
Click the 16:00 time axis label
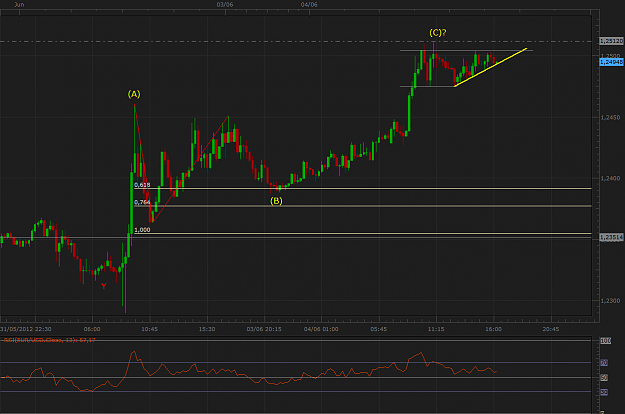pyautogui.click(x=493, y=329)
